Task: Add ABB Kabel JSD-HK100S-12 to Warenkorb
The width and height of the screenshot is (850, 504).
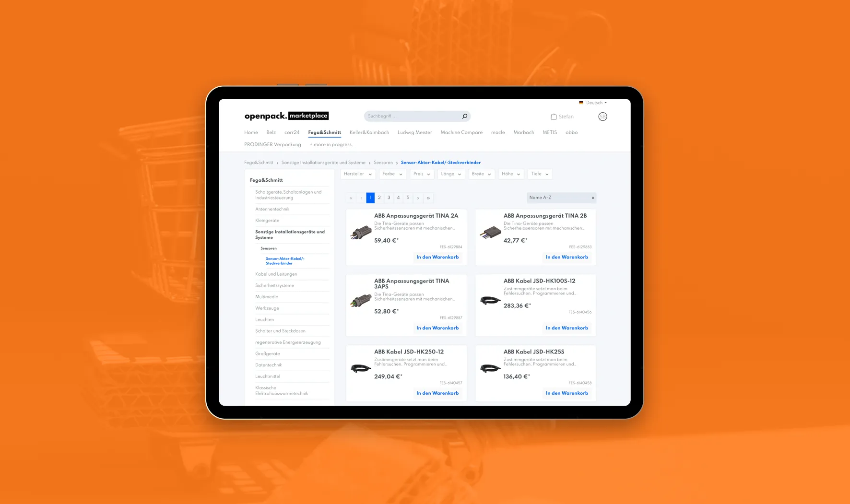Action: (567, 328)
